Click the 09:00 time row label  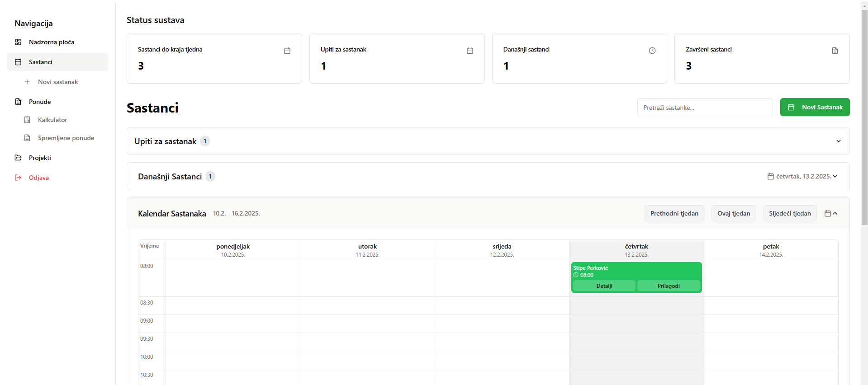147,321
